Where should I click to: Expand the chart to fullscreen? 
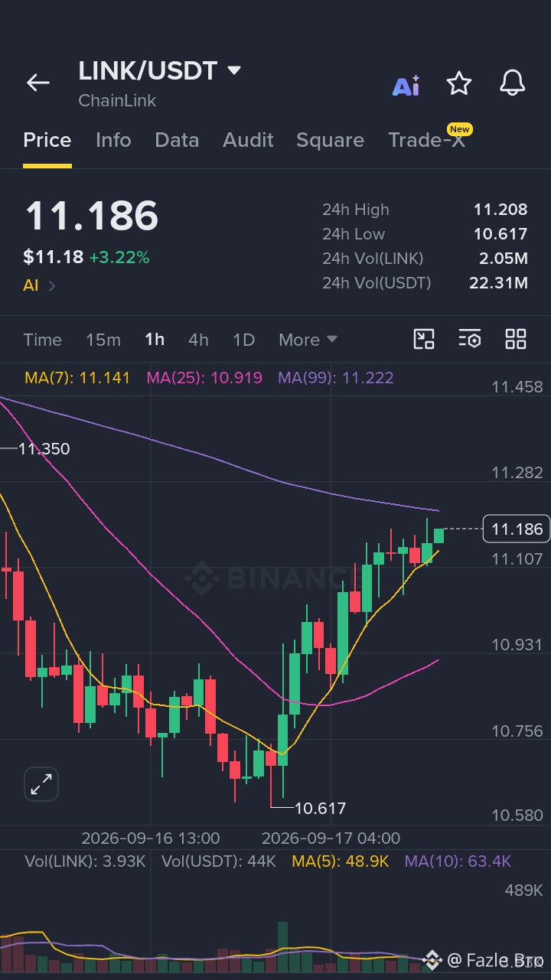coord(41,784)
